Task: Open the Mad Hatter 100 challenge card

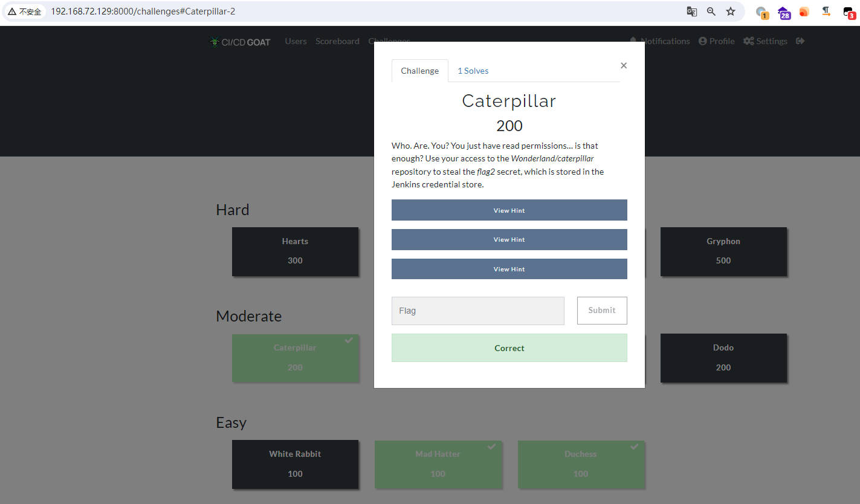Action: coord(438,464)
